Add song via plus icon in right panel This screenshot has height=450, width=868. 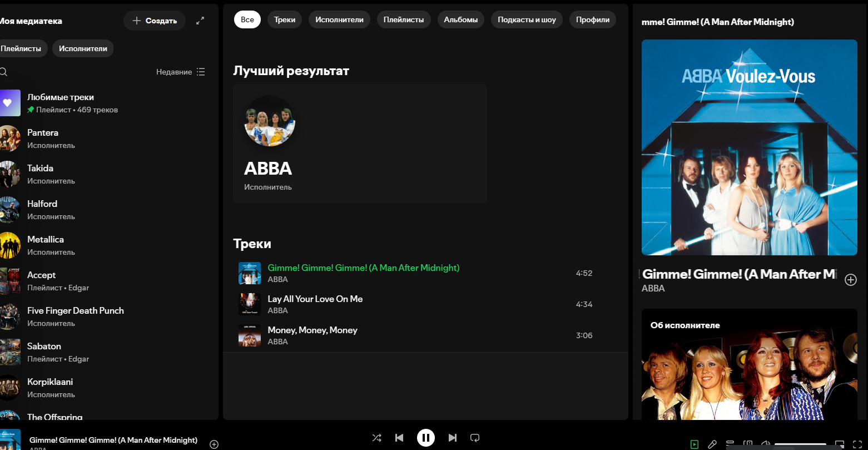coord(851,280)
